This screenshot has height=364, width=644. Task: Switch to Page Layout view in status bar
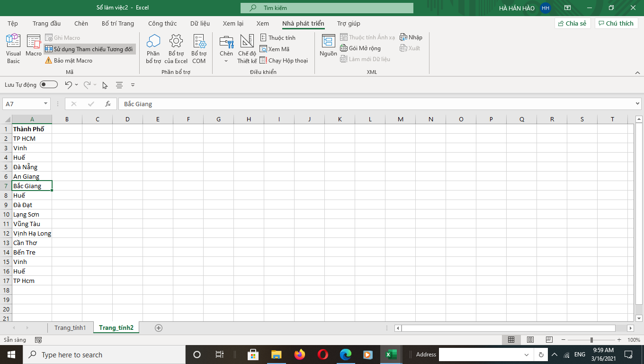tap(530, 340)
